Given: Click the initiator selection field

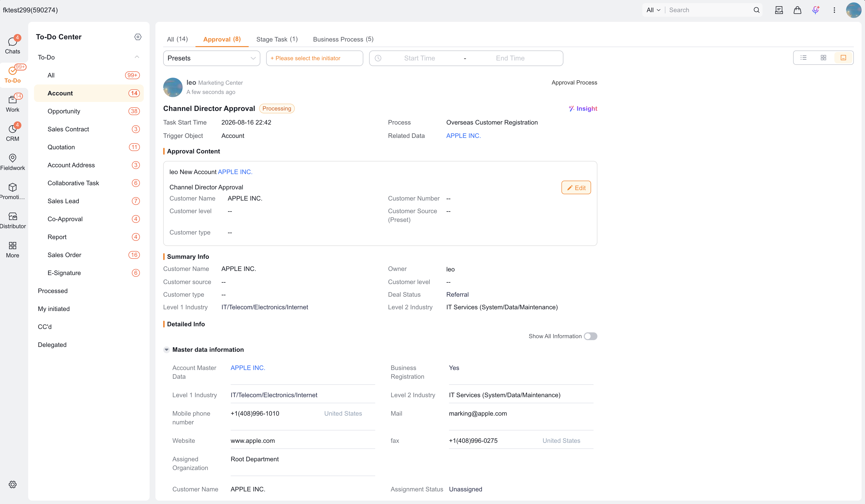Looking at the screenshot, I should pyautogui.click(x=314, y=58).
